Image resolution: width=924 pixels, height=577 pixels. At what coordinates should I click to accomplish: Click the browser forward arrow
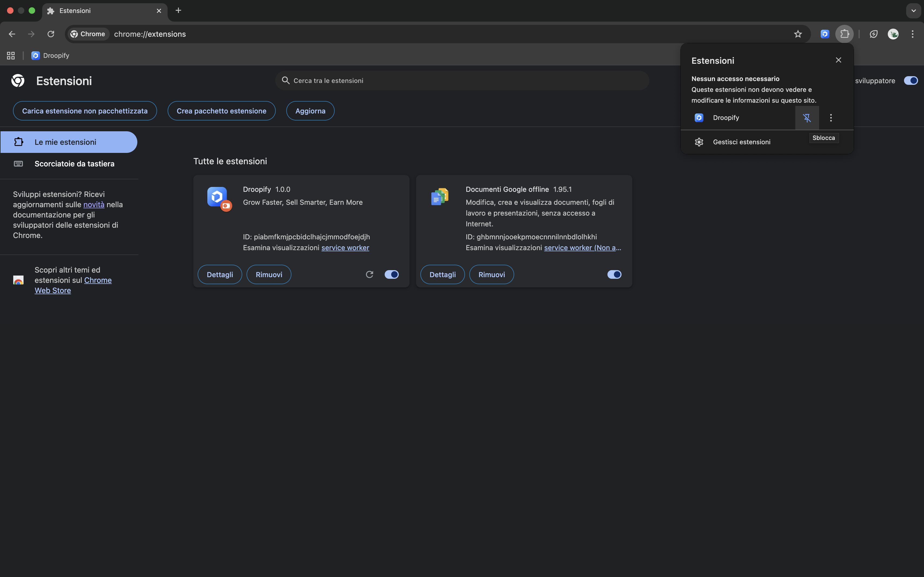31,34
